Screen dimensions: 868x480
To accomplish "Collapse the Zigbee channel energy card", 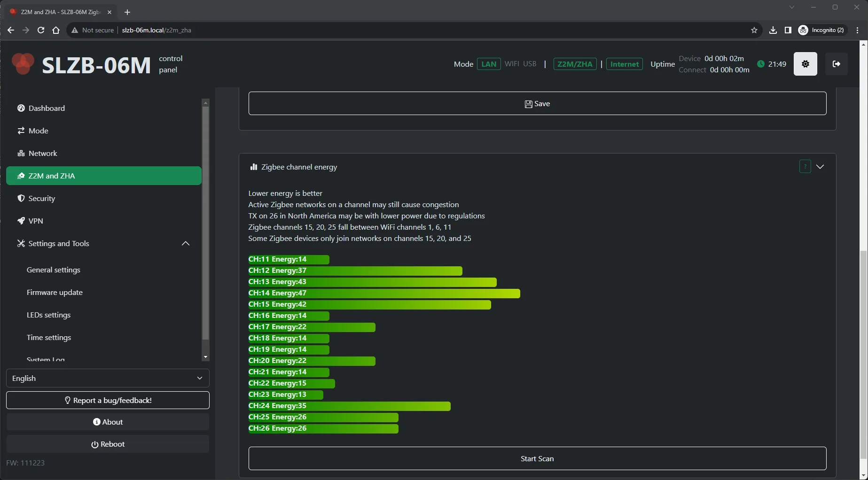I will pos(820,167).
